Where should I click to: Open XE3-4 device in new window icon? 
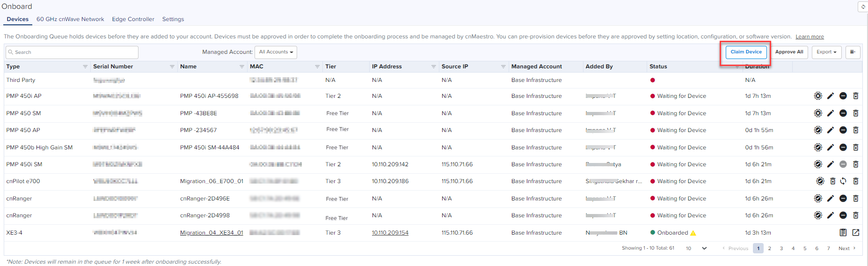(x=855, y=233)
